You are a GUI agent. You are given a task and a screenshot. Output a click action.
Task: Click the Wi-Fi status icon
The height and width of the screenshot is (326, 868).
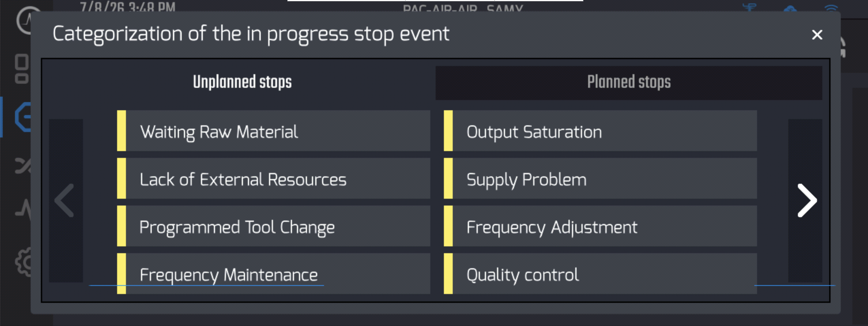tap(831, 8)
